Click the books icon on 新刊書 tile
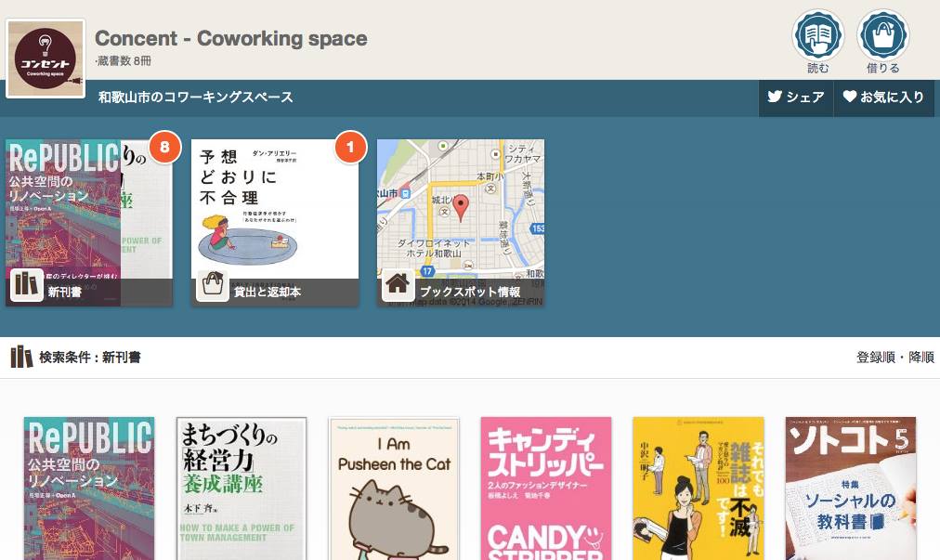940x560 pixels. tap(26, 285)
